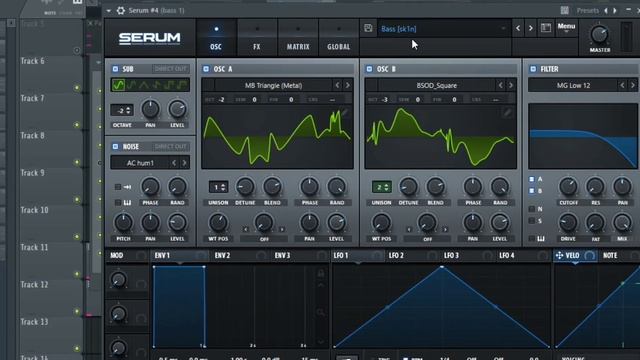This screenshot has width=640, height=360.
Task: Toggle filter routing for sub S
Action: tap(532, 221)
